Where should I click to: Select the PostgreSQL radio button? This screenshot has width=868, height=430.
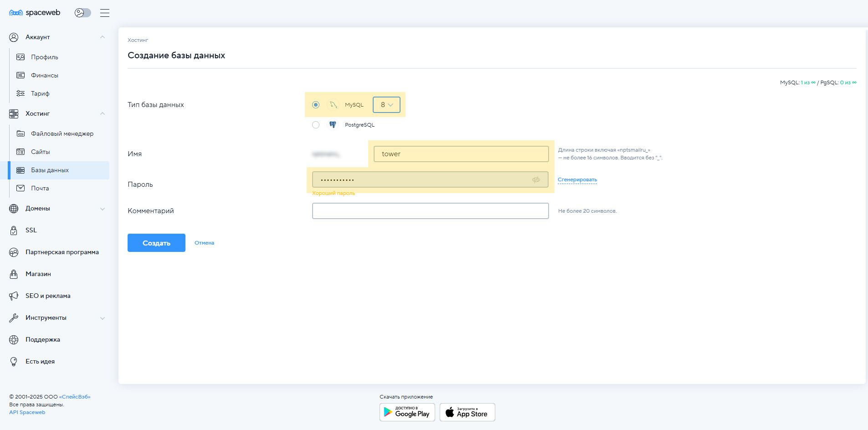point(316,125)
